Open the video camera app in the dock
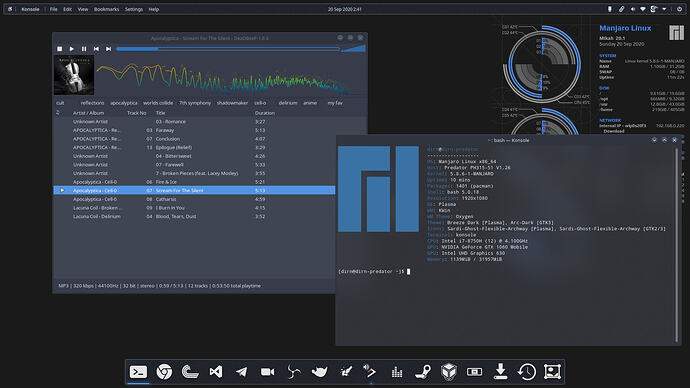Image resolution: width=690 pixels, height=388 pixels. coord(268,372)
